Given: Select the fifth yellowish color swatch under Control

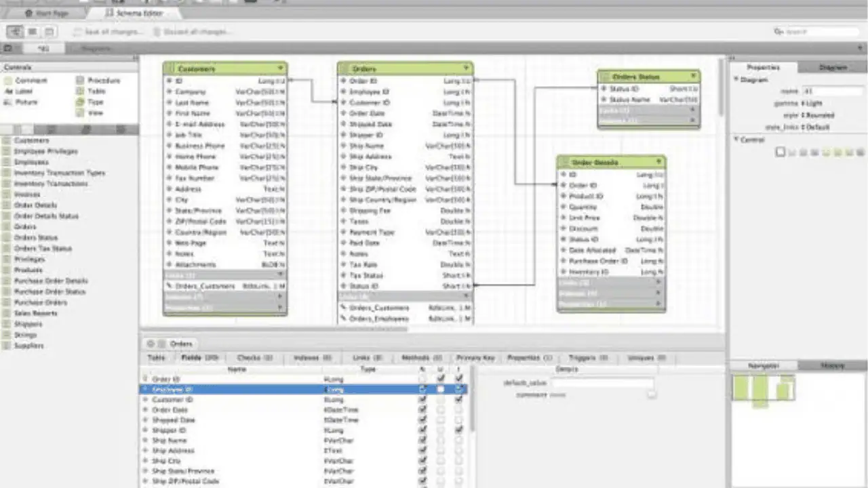Looking at the screenshot, I should click(827, 152).
